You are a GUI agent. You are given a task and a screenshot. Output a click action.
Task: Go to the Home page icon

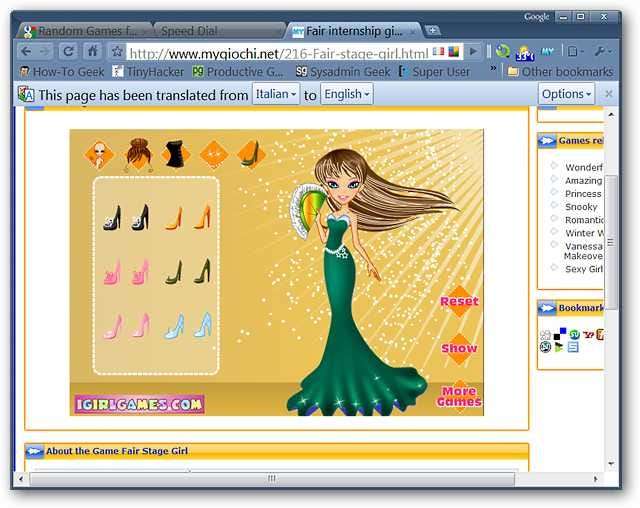click(93, 51)
